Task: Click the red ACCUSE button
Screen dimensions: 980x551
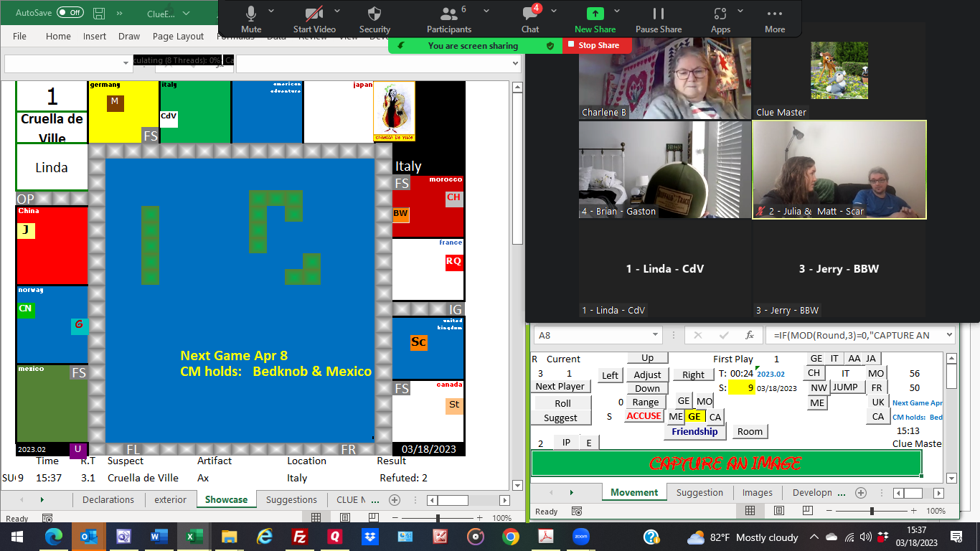Action: coord(644,416)
